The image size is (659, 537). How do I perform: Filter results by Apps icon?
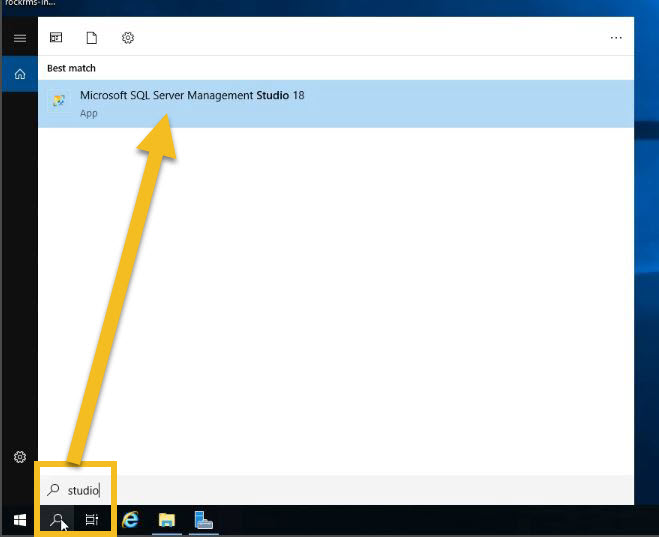(56, 38)
